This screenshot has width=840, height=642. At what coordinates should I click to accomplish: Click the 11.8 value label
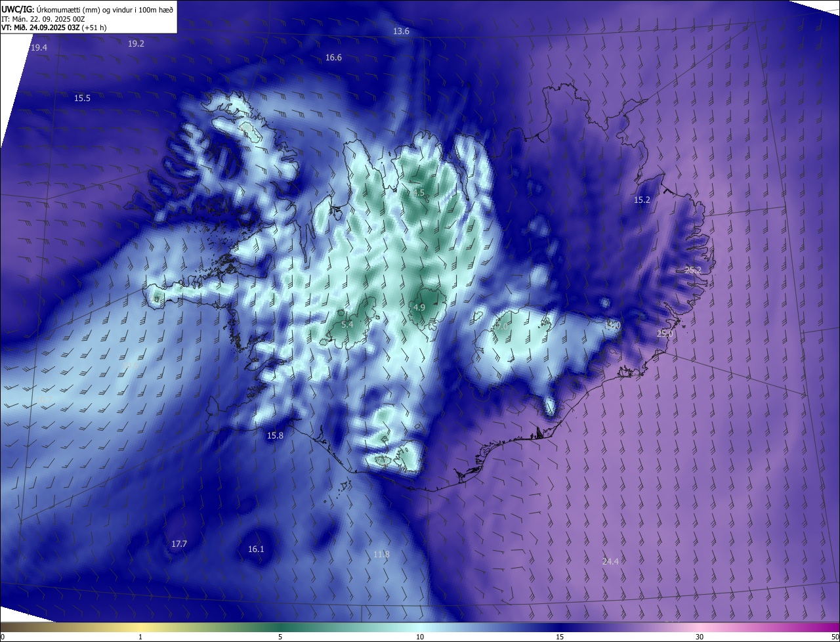(x=381, y=555)
